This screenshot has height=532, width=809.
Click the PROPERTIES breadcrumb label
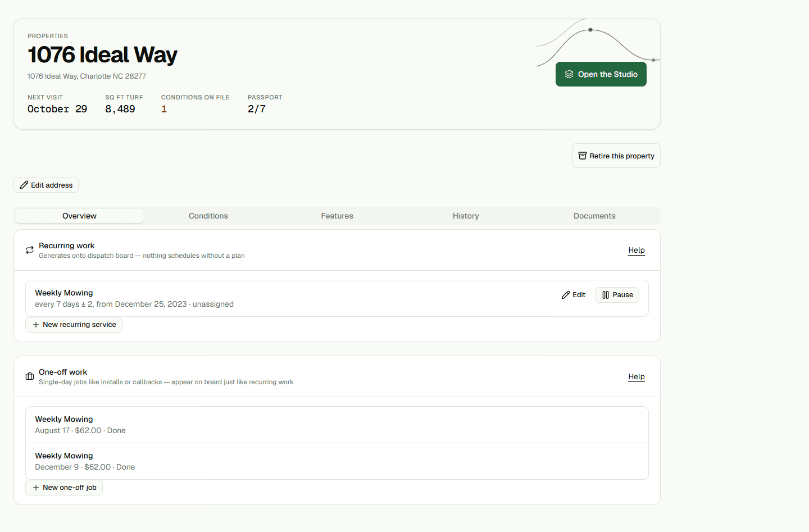[48, 36]
